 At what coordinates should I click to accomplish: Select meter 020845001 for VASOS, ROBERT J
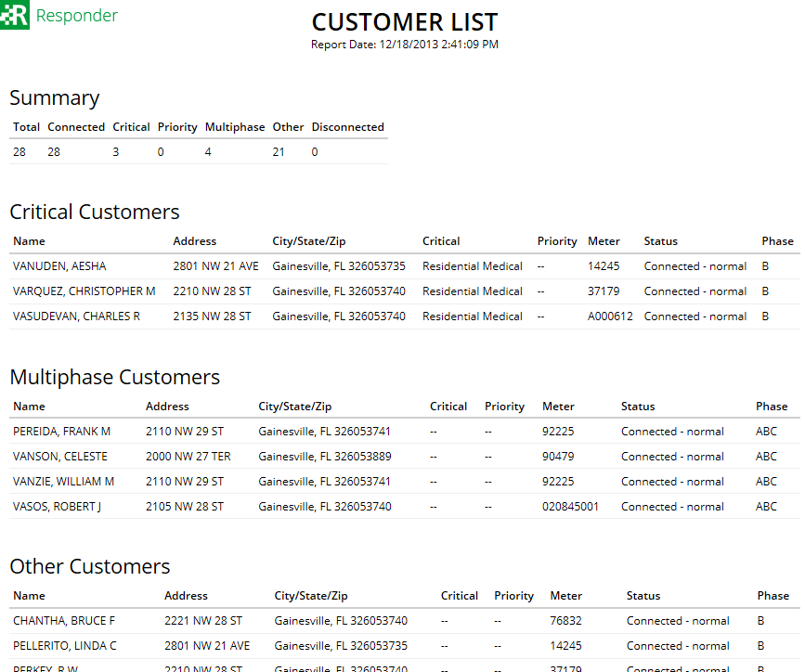[x=570, y=507]
